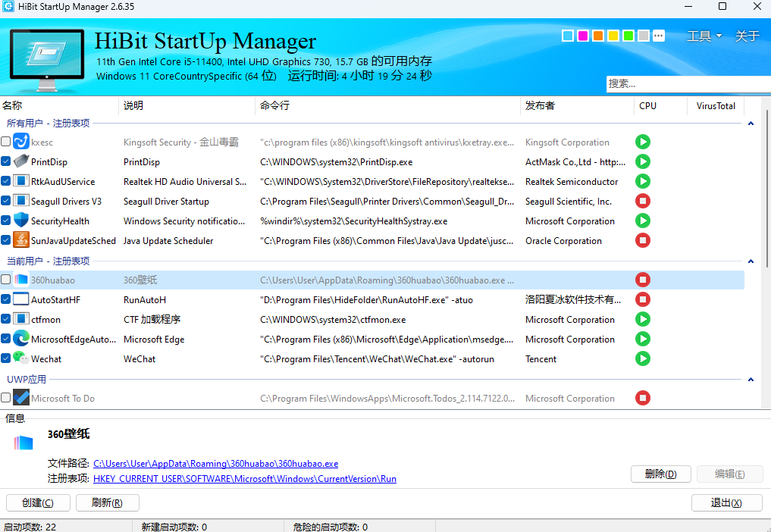This screenshot has width=771, height=532.
Task: Select the orange theme color swatch
Action: (x=598, y=36)
